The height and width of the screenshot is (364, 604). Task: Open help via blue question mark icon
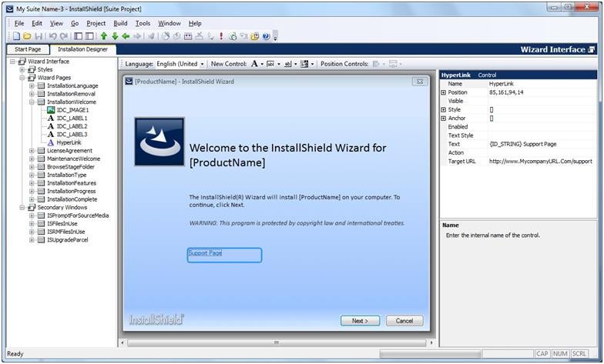coord(266,36)
